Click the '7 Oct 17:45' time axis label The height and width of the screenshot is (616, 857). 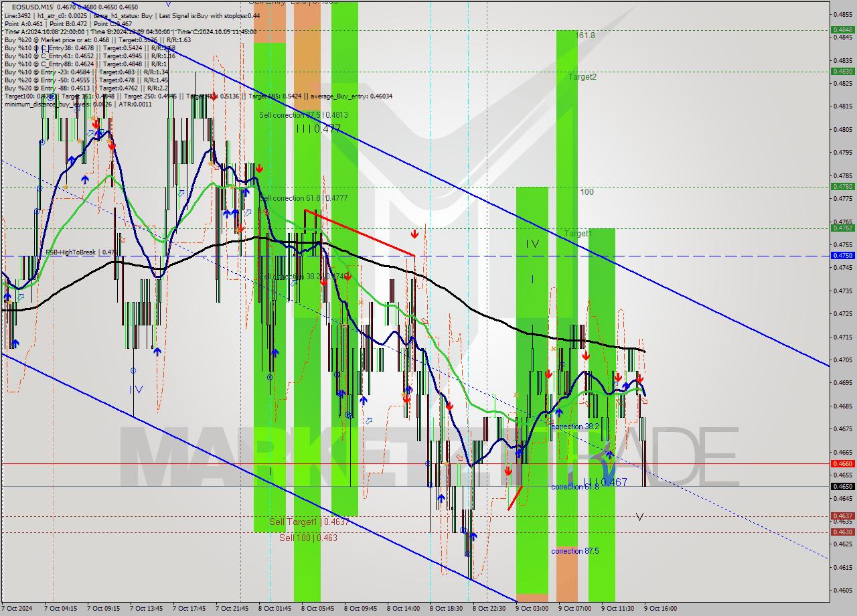[189, 609]
